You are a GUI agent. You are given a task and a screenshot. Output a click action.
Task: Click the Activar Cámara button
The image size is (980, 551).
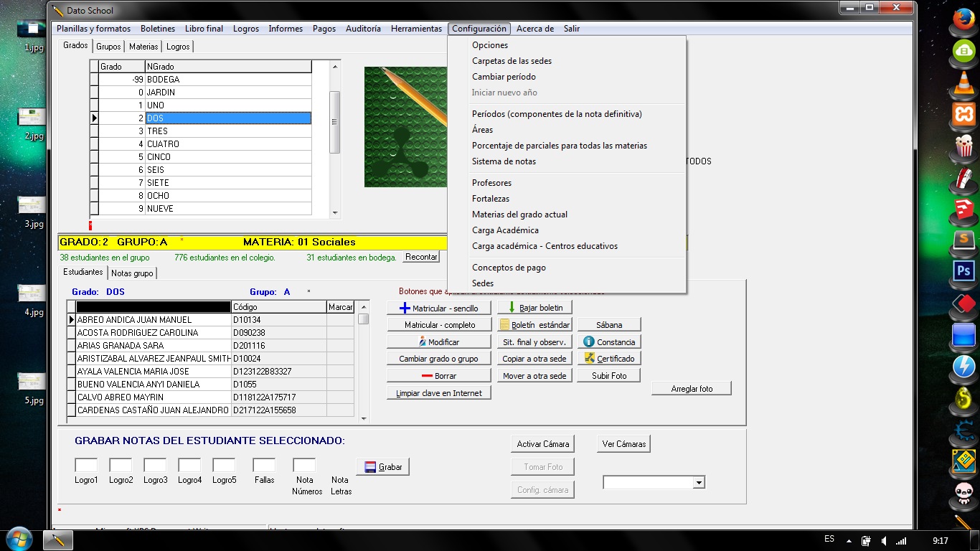click(542, 444)
